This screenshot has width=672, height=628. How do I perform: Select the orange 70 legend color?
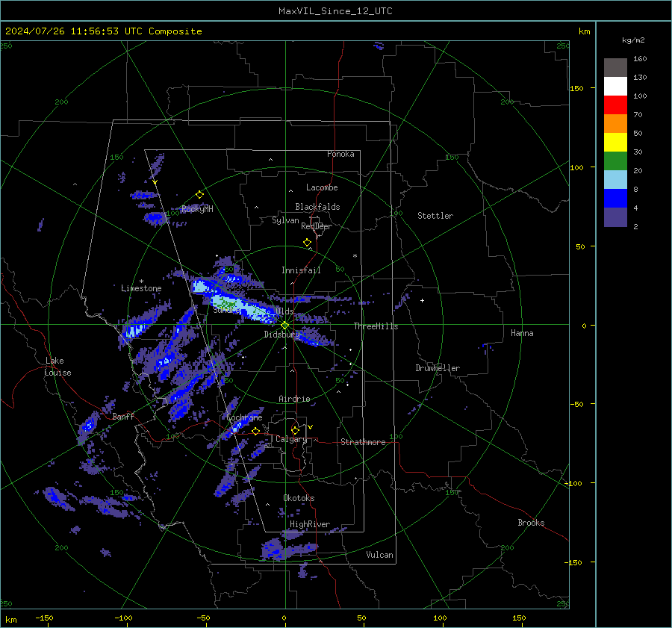[x=615, y=123]
